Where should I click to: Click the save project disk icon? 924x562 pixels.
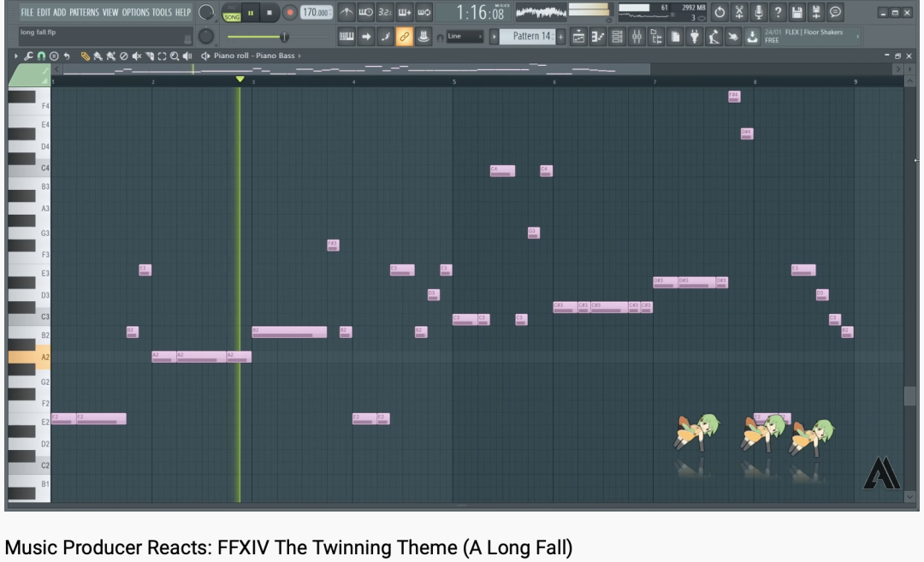(797, 12)
